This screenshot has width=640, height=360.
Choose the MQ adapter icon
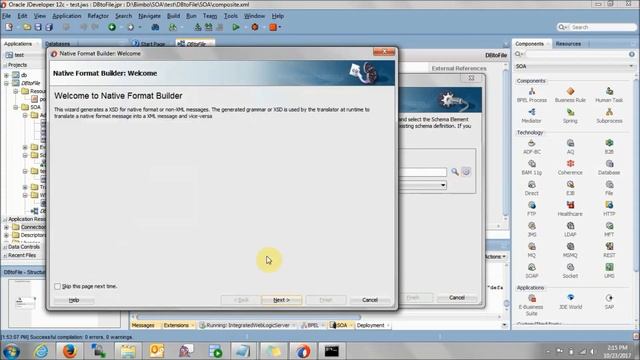[x=531, y=247]
